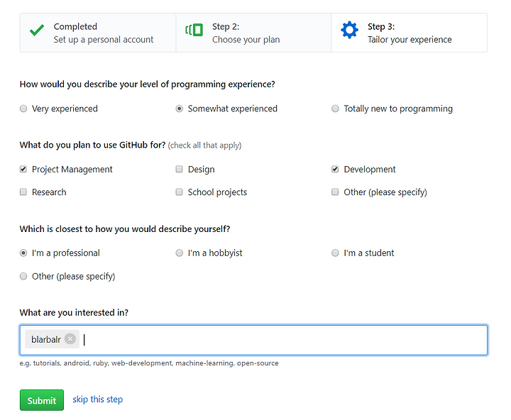The image size is (511, 420).
Task: Click the skip this step link
Action: (97, 399)
